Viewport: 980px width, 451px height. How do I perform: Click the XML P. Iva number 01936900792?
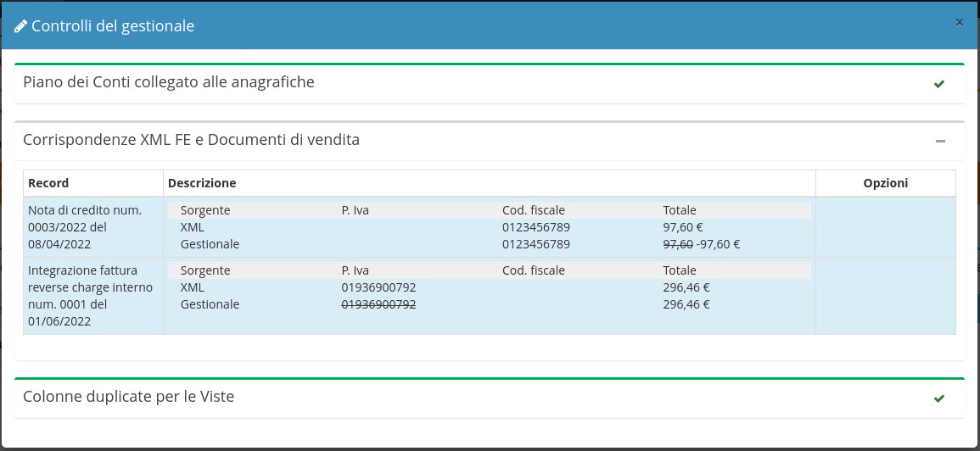coord(378,287)
